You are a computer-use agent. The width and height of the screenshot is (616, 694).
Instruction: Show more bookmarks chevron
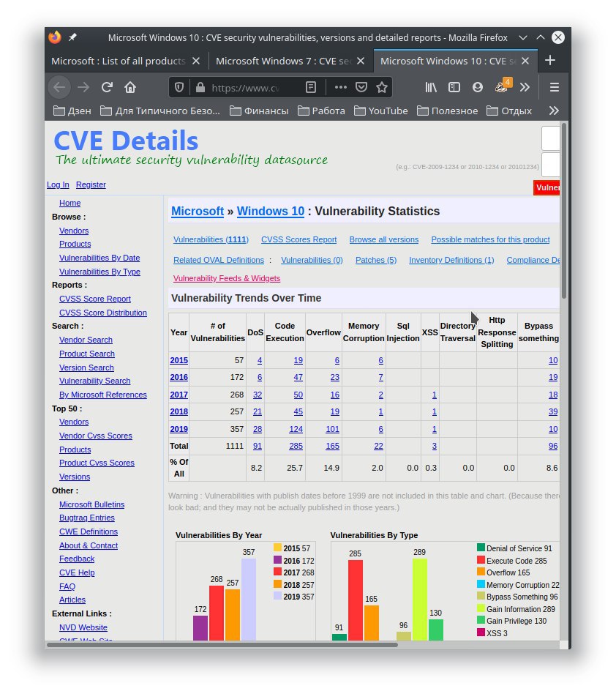point(554,111)
